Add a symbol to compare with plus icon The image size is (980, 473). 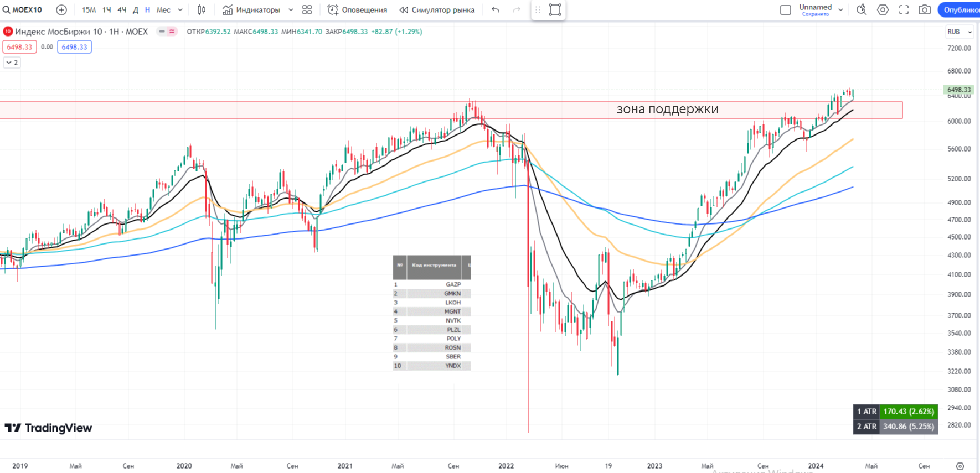click(61, 10)
